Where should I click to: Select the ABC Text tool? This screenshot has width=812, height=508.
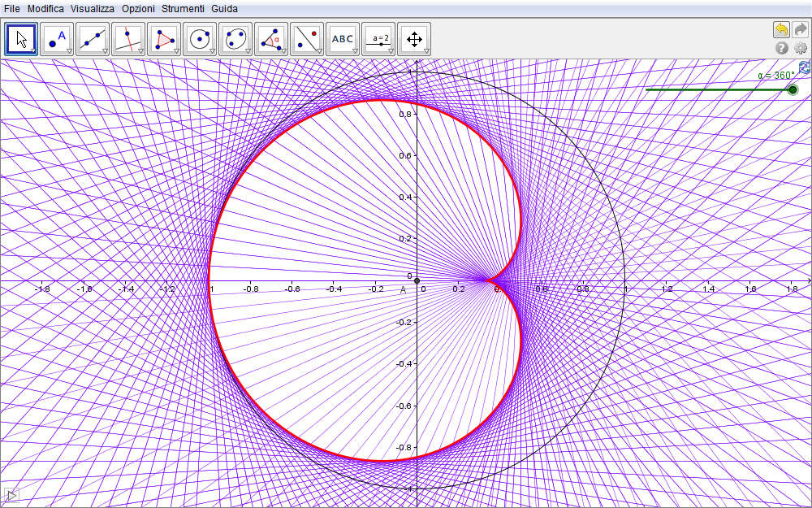[343, 39]
